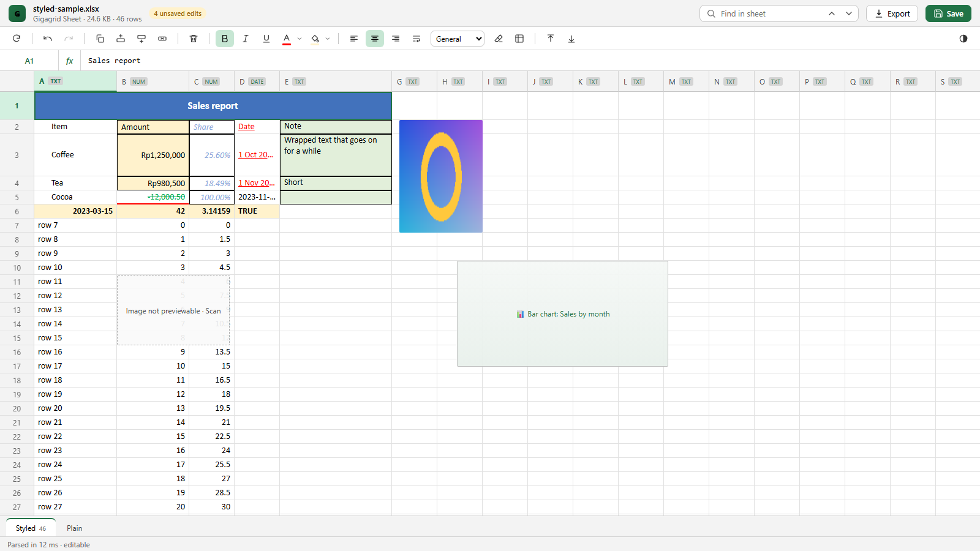
Task: Click the up arrow with bar icon
Action: click(551, 39)
